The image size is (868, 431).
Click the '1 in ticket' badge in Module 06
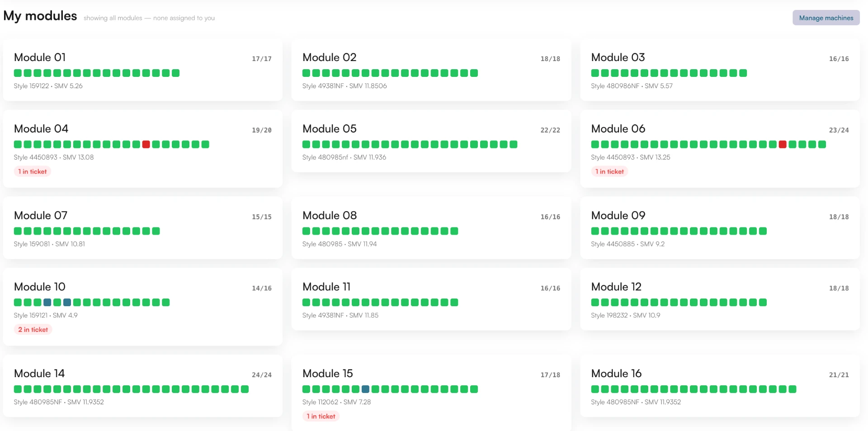pyautogui.click(x=609, y=171)
